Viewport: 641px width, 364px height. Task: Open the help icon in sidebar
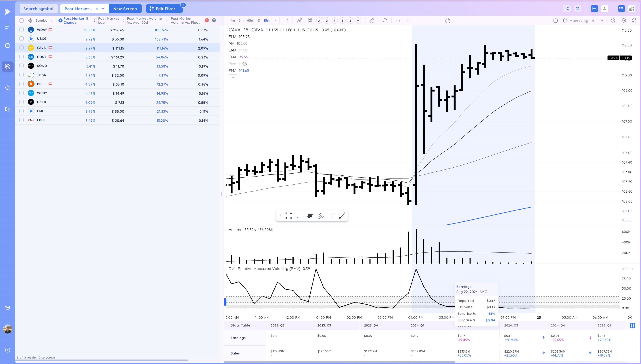coord(8,350)
